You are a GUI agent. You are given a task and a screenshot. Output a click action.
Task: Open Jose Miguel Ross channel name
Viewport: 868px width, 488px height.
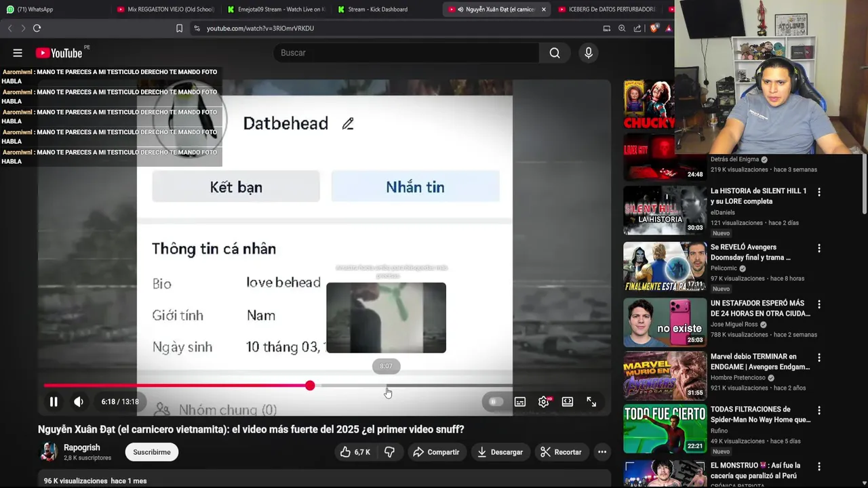pyautogui.click(x=734, y=325)
